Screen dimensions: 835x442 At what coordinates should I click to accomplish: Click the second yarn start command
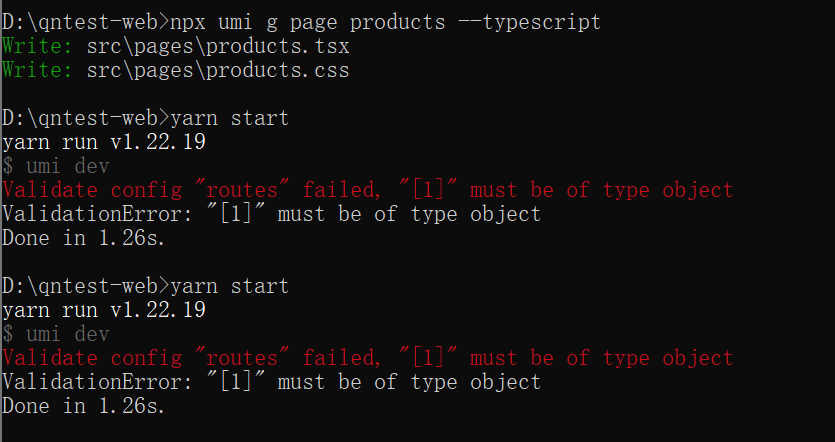(x=230, y=286)
